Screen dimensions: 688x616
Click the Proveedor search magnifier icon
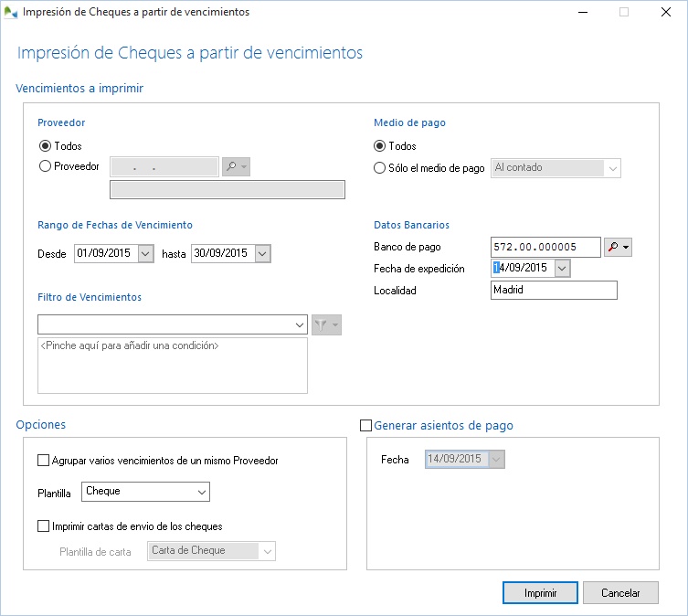[231, 166]
